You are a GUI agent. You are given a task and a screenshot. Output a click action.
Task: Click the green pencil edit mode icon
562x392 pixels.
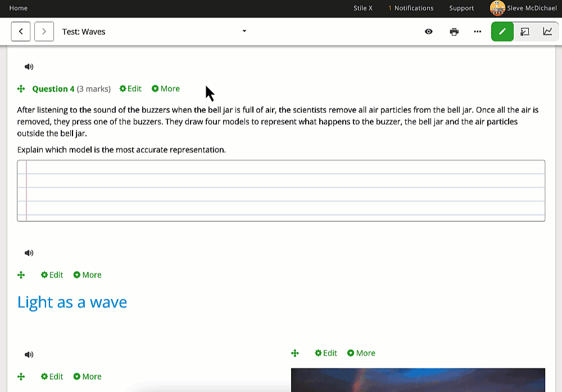pos(502,32)
